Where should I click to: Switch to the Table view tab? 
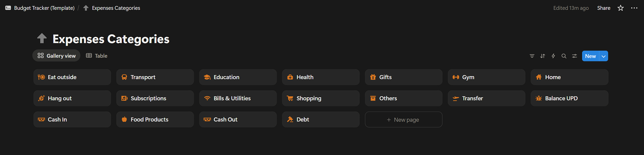coord(97,56)
